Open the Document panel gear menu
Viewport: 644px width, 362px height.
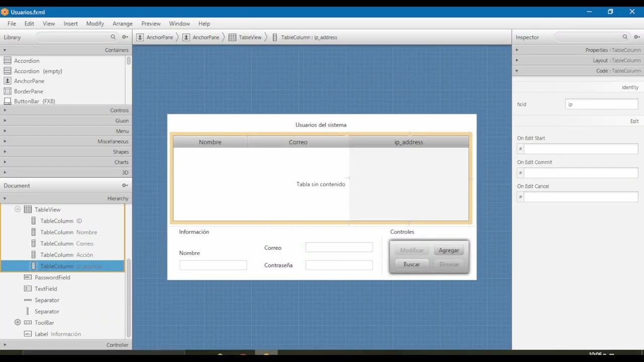[x=125, y=186]
